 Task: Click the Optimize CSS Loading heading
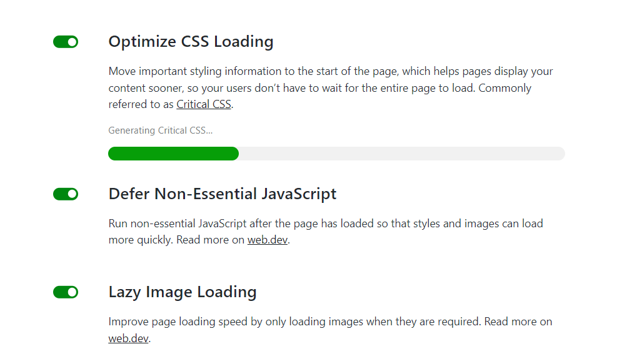click(x=191, y=42)
